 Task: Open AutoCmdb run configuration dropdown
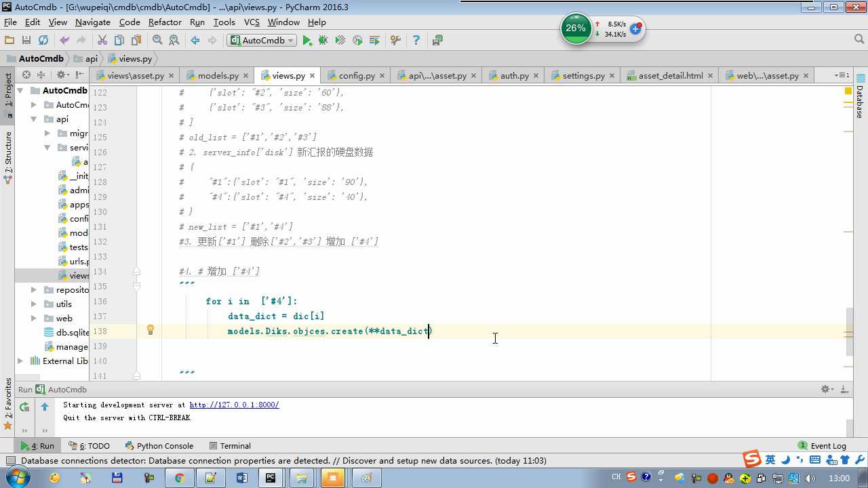point(262,41)
